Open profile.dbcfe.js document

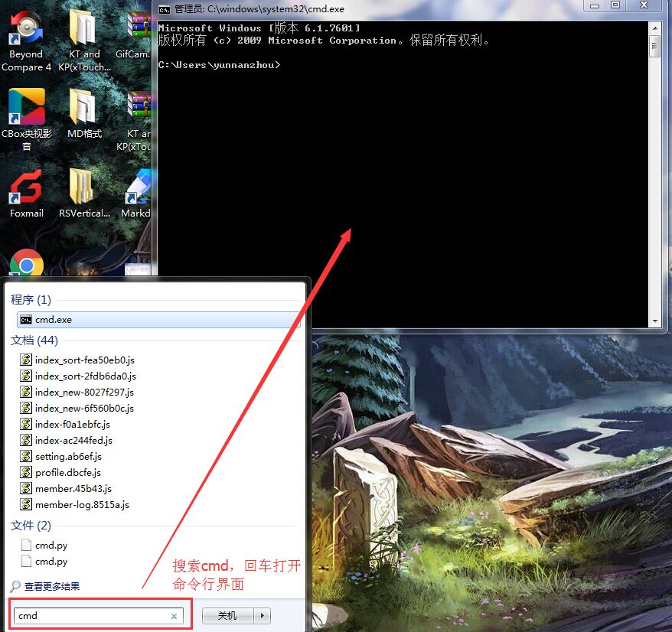[x=60, y=472]
